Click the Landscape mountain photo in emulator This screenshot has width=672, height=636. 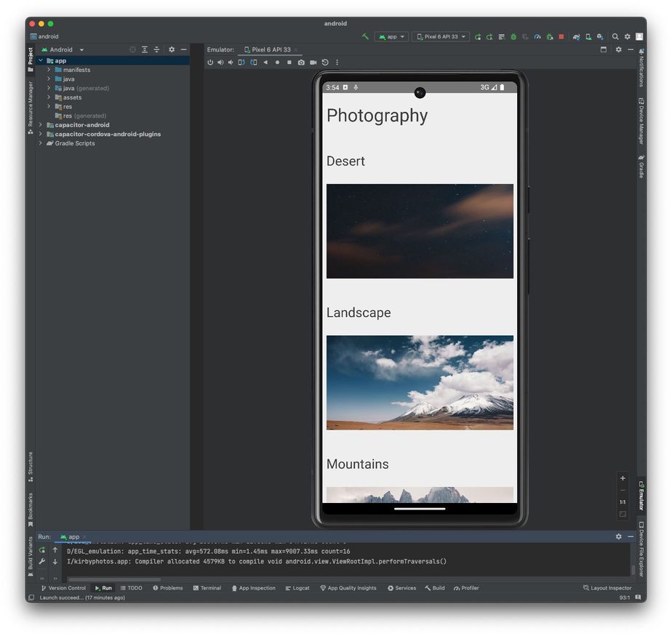pyautogui.click(x=420, y=382)
